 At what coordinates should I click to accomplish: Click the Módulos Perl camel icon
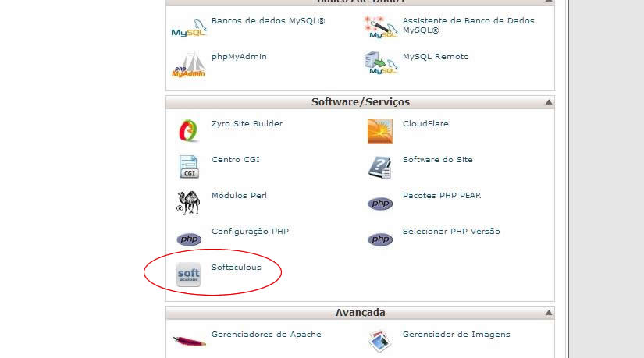tap(189, 203)
